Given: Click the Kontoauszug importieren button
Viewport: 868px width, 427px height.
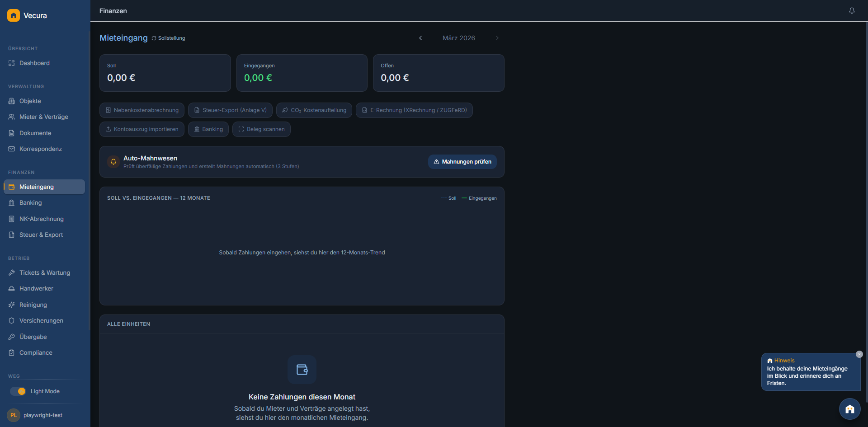Looking at the screenshot, I should (x=142, y=129).
